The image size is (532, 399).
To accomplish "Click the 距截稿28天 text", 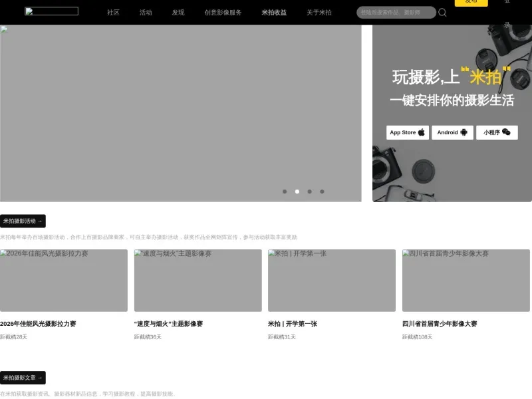I will (x=13, y=337).
